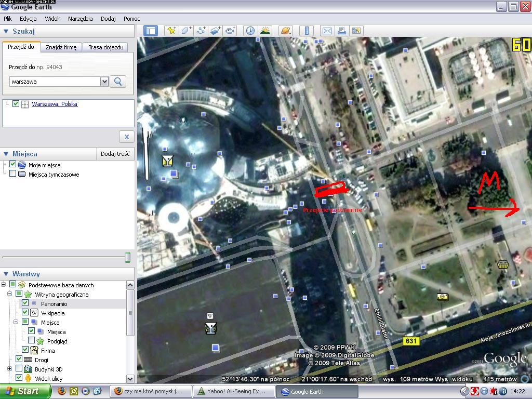Click the email envelope toolbar icon
Image resolution: width=532 pixels, height=399 pixels.
click(327, 31)
